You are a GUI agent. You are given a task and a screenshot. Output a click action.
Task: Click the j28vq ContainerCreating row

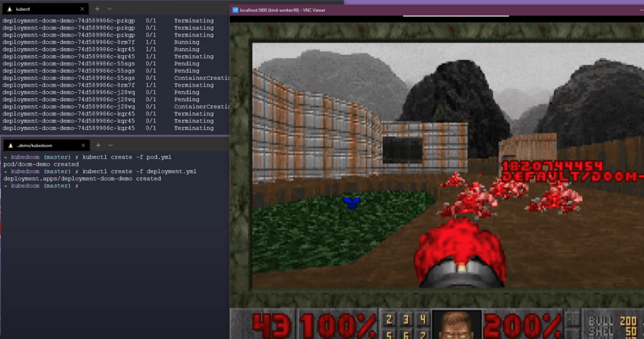pyautogui.click(x=116, y=106)
